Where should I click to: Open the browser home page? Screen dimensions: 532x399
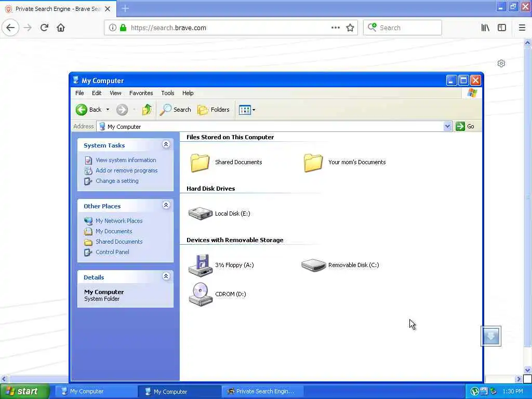[x=61, y=28]
